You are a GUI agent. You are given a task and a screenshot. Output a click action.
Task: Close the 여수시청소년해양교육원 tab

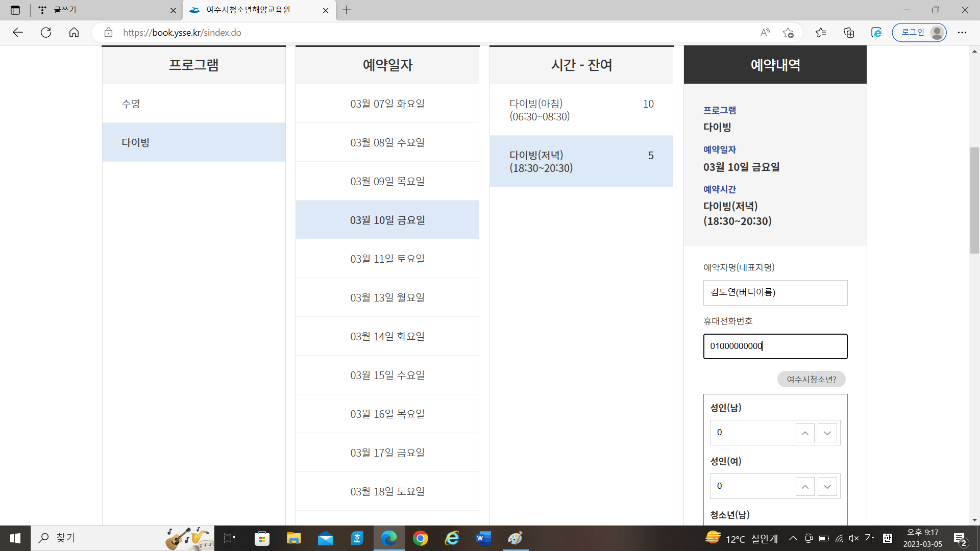326,10
